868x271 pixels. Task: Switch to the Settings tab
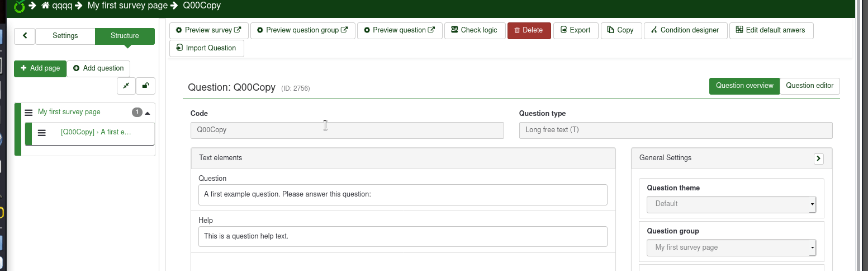coord(65,36)
